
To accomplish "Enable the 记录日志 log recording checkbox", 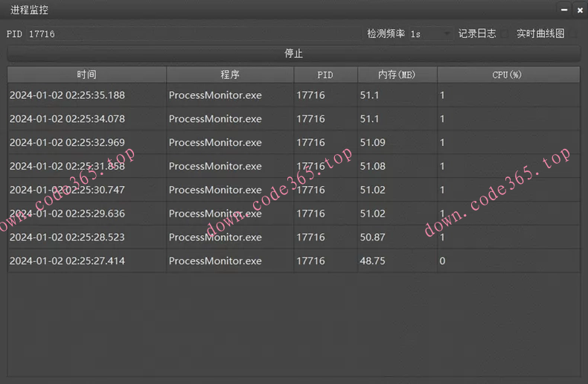I will point(503,33).
